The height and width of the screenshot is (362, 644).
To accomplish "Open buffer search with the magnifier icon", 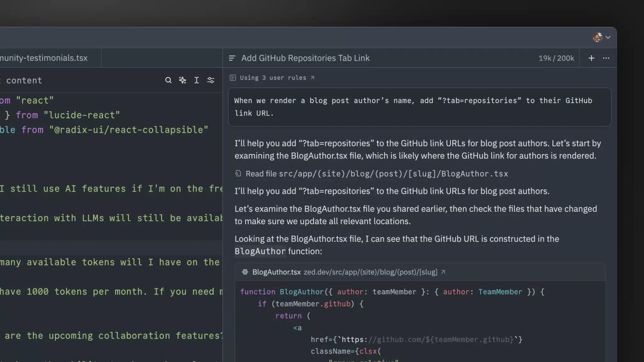I will click(x=168, y=80).
